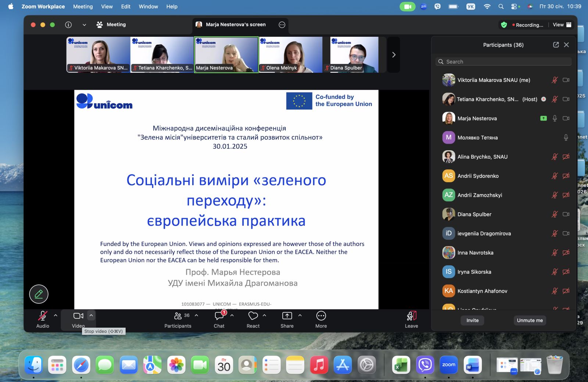Click the Leave meeting icon
This screenshot has width=588, height=382.
[411, 316]
